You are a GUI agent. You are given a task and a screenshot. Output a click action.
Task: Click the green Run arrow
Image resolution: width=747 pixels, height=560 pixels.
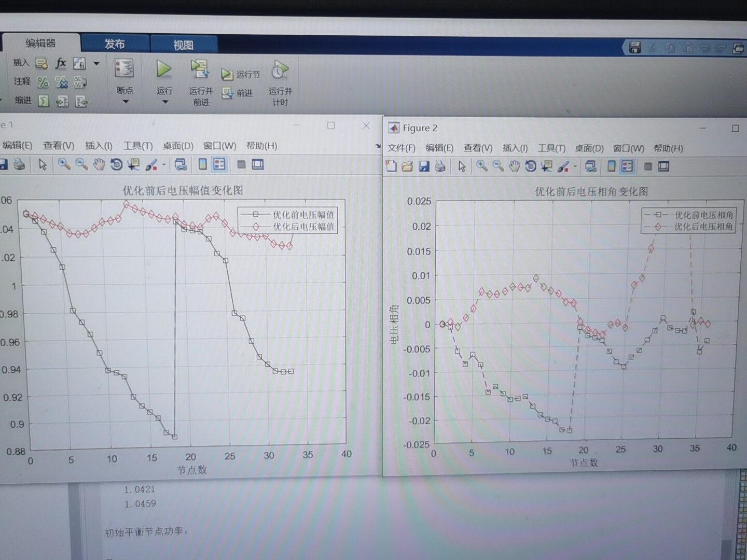coord(164,69)
